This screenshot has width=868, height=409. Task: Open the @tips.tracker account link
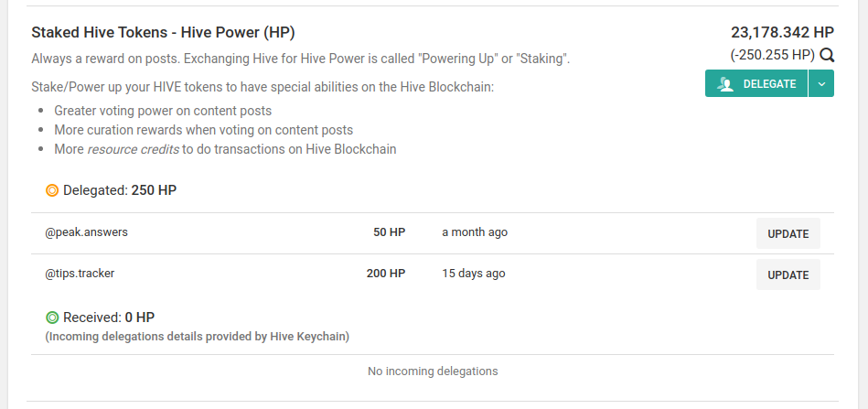click(x=80, y=274)
